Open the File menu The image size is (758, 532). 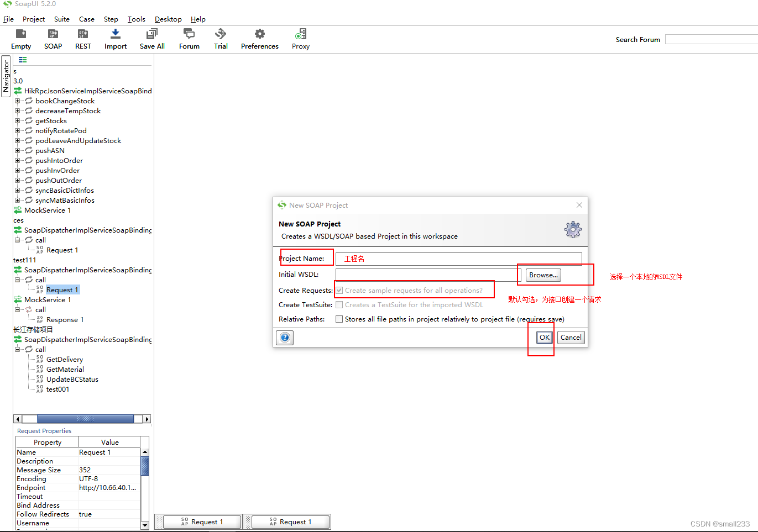[8, 19]
